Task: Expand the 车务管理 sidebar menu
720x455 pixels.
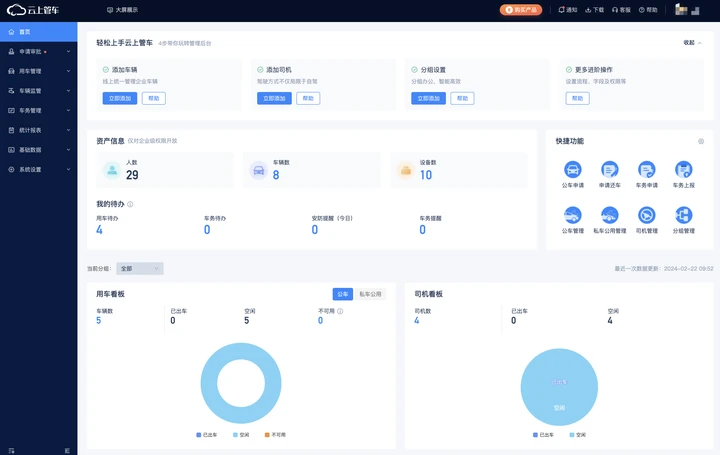Action: (39, 111)
